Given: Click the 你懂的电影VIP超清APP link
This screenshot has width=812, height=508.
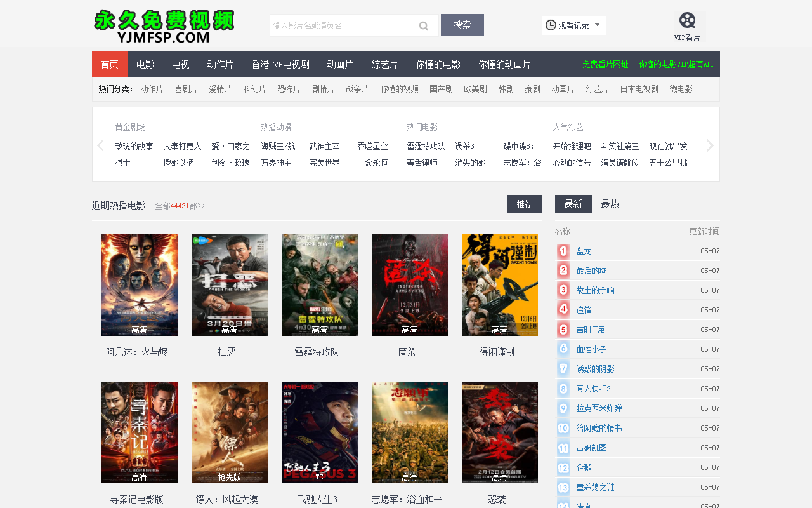Looking at the screenshot, I should coord(676,64).
